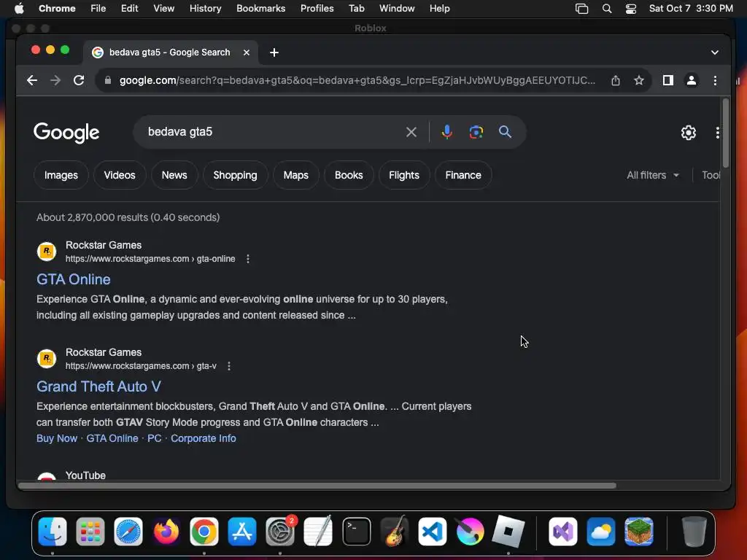View site info via the address bar lock icon
Screen dimensions: 747x560
pos(108,80)
